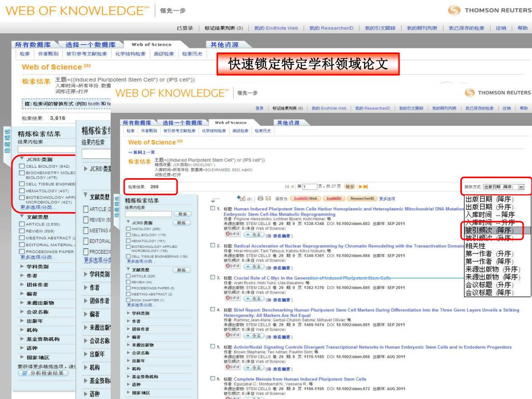
Task: Check ARTICLE (226) in front refine panel
Action: click(128, 276)
